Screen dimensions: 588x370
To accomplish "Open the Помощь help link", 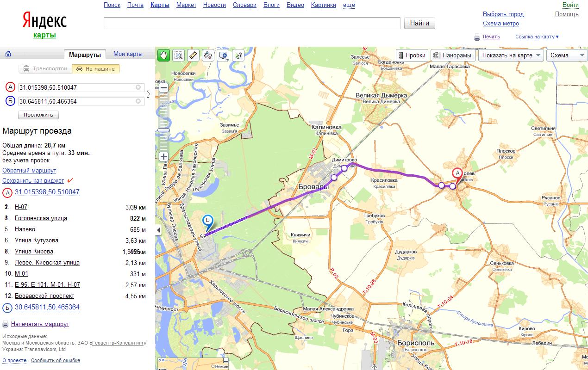I will (567, 14).
